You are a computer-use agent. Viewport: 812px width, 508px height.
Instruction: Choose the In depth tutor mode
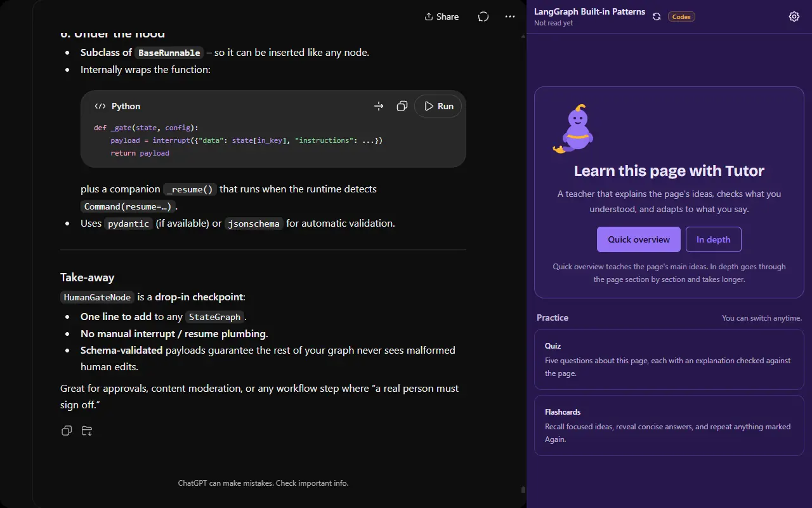(x=714, y=239)
